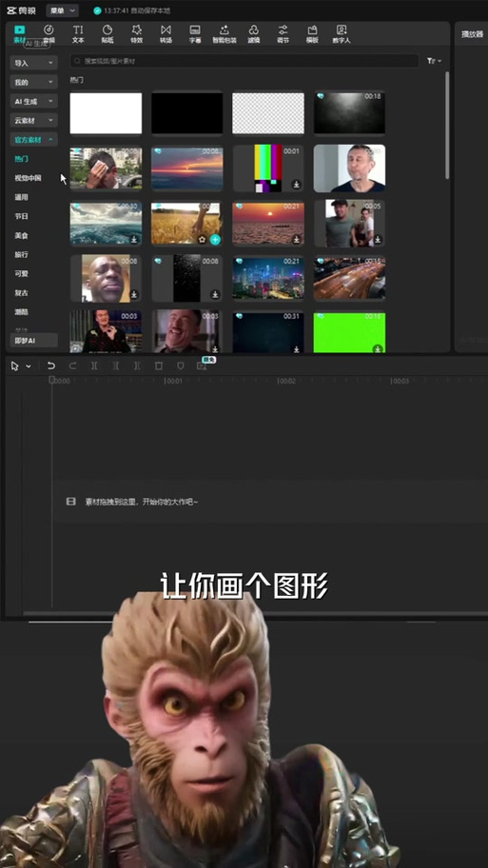Select the transparent checkerboard clip thumbnail
This screenshot has height=868, width=488.
(x=268, y=113)
